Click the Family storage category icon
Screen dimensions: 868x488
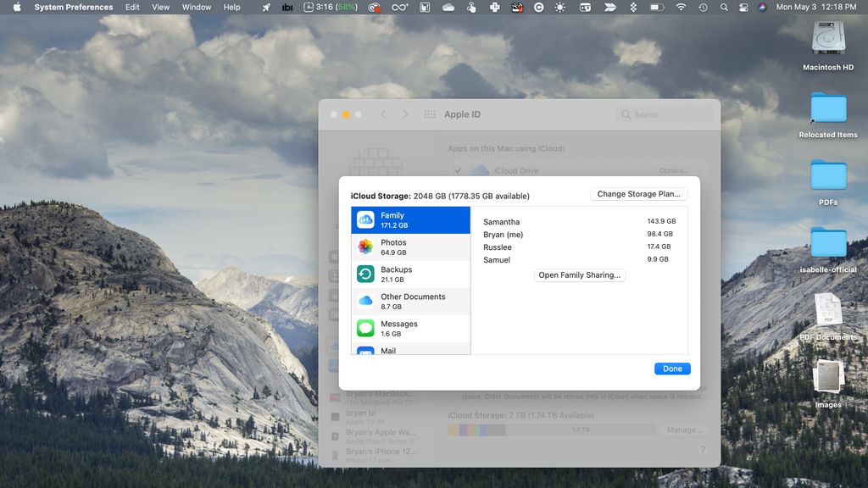point(367,219)
